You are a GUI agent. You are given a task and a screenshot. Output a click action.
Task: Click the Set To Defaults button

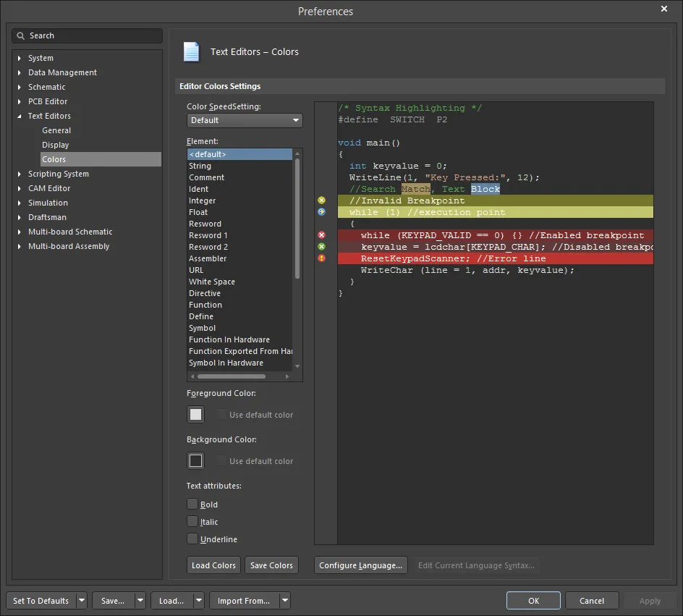tap(41, 600)
